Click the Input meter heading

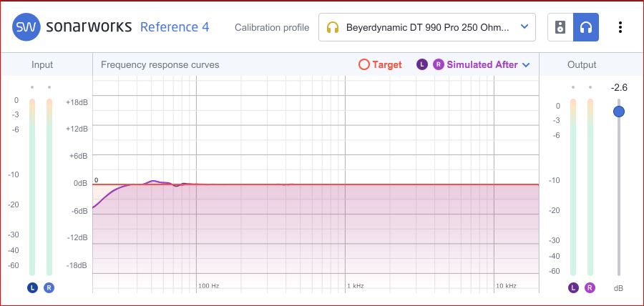(x=42, y=65)
